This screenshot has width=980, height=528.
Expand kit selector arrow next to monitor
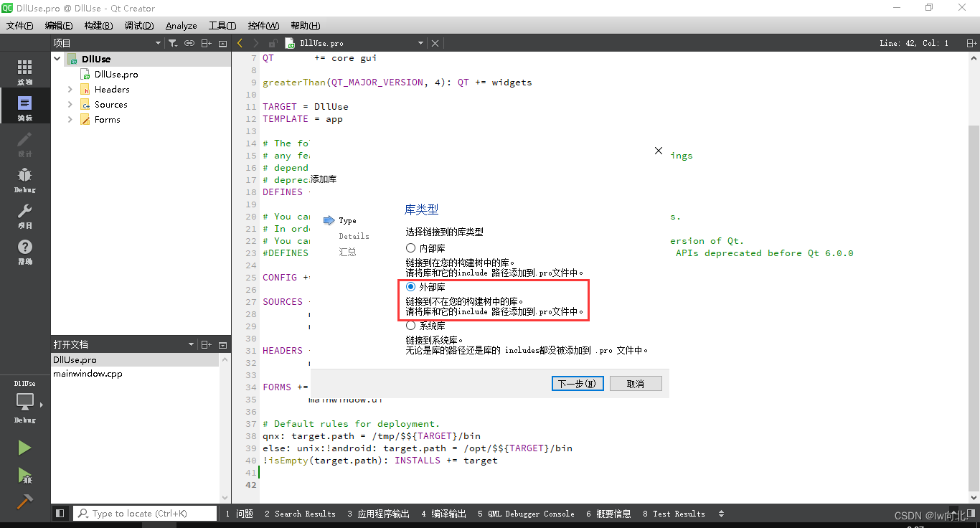[42, 405]
